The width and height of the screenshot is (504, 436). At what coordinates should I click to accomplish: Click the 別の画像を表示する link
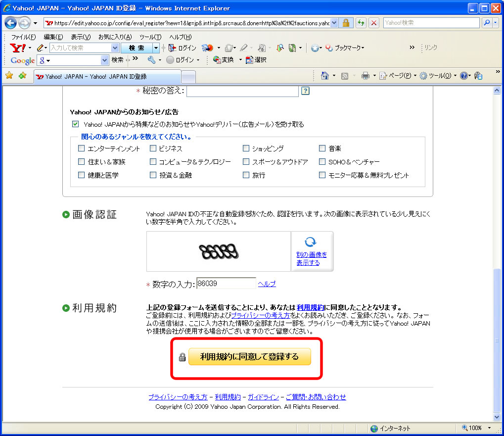click(311, 258)
